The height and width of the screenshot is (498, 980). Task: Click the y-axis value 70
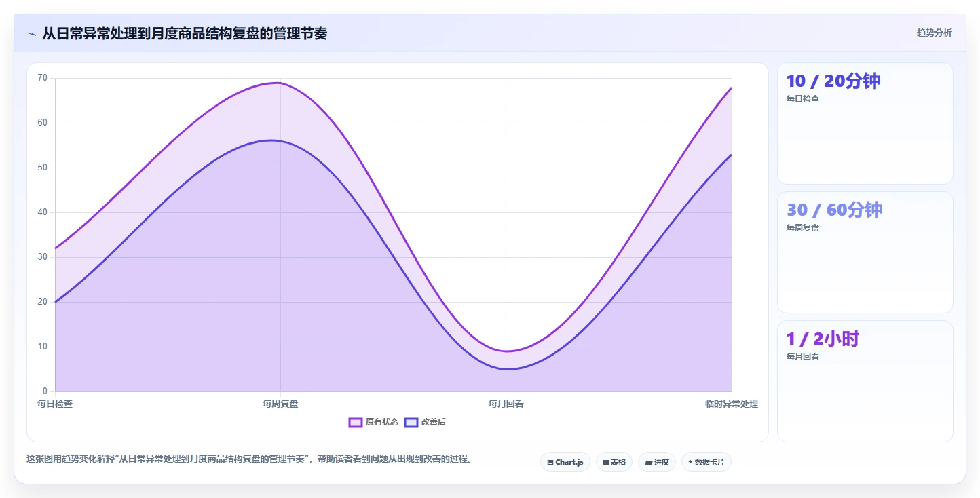[x=43, y=78]
